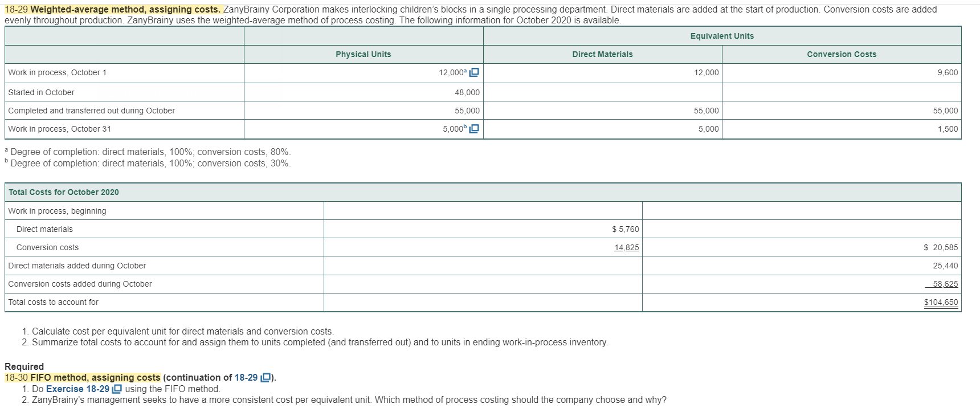Image resolution: width=980 pixels, height=420 pixels.
Task: Click the Total costs to account for label
Action: click(53, 302)
